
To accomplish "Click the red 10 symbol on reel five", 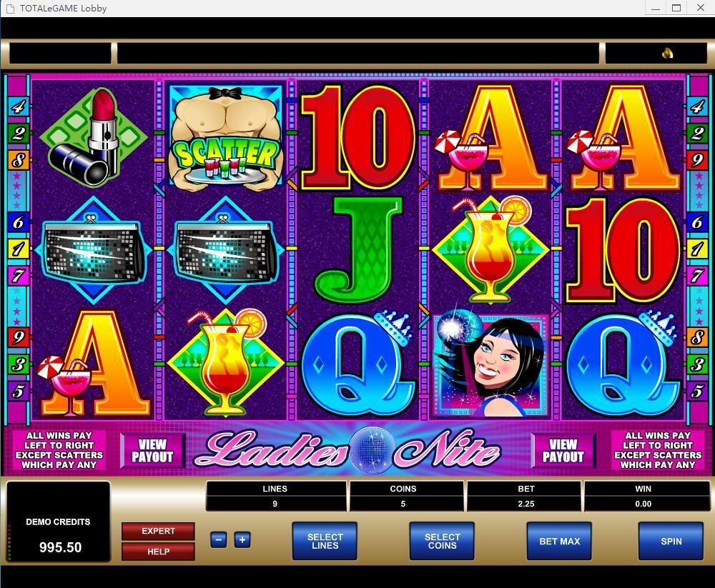I will click(x=623, y=251).
